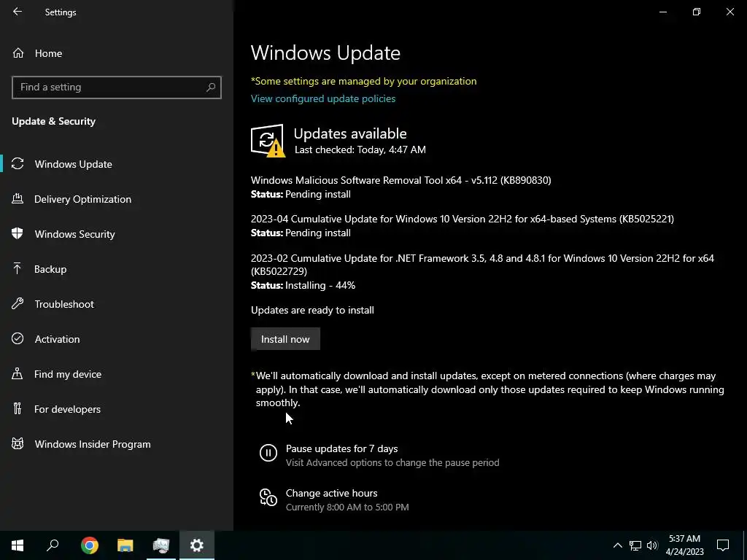
Task: Click the Activation checkmark icon
Action: coord(18,338)
